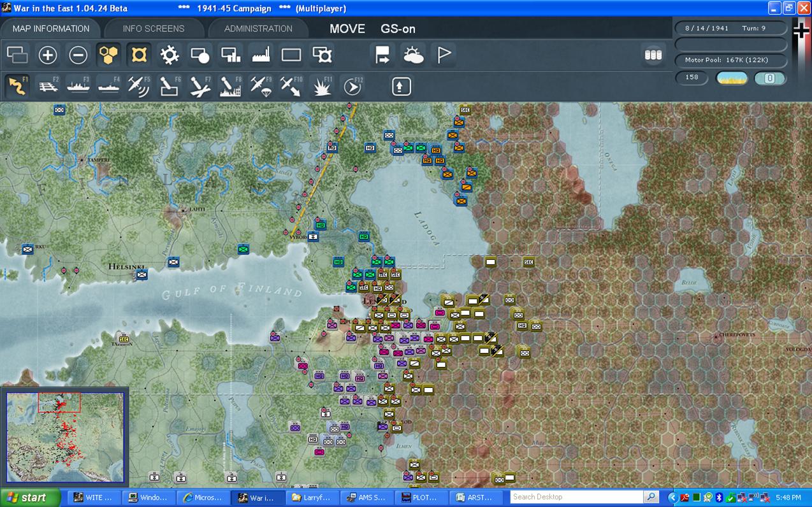Screen dimensions: 812x507
Task: Click the Ladoga lake label
Action: tap(426, 229)
